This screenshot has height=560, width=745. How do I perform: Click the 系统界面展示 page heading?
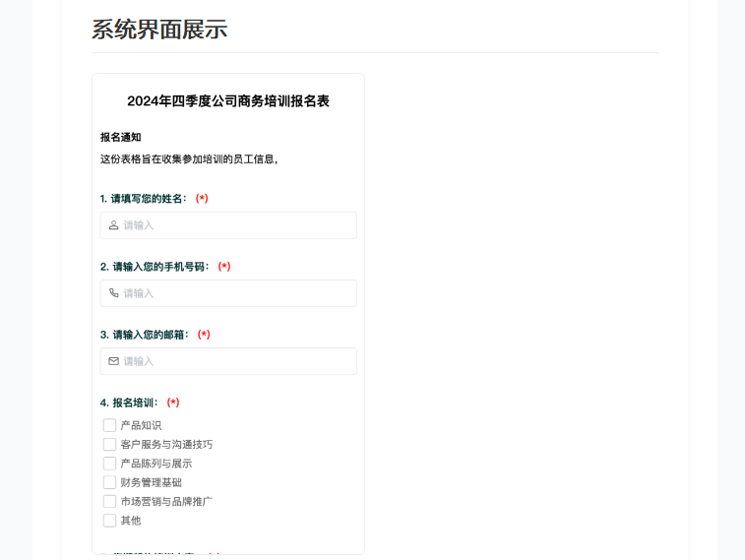point(159,29)
